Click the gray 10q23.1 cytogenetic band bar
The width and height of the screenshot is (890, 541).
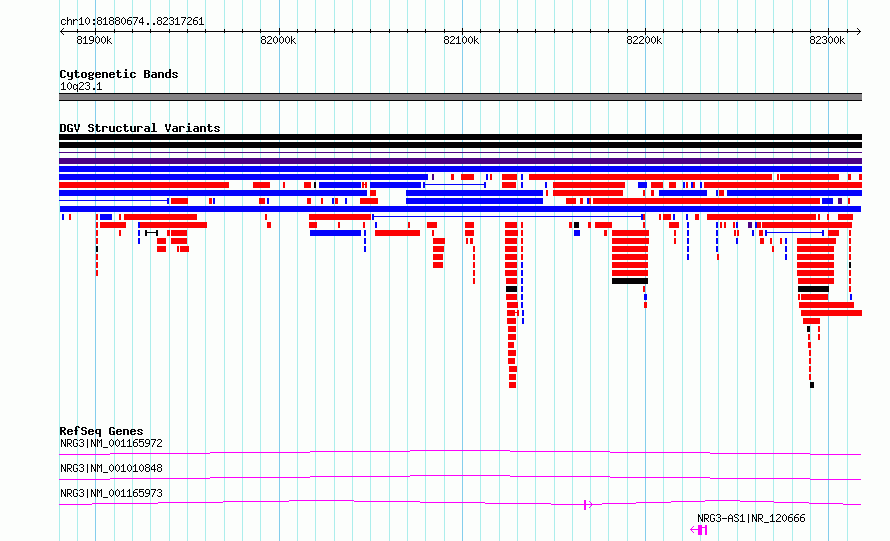(x=460, y=97)
